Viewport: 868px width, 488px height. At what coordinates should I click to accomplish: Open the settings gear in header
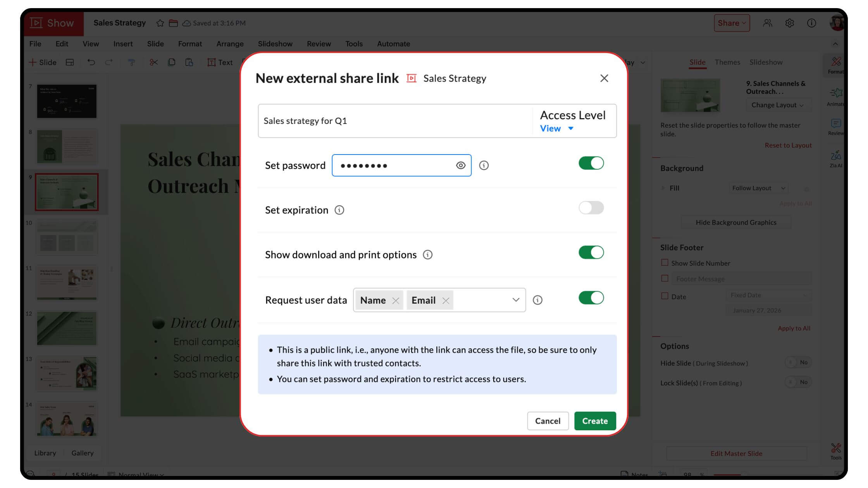789,23
